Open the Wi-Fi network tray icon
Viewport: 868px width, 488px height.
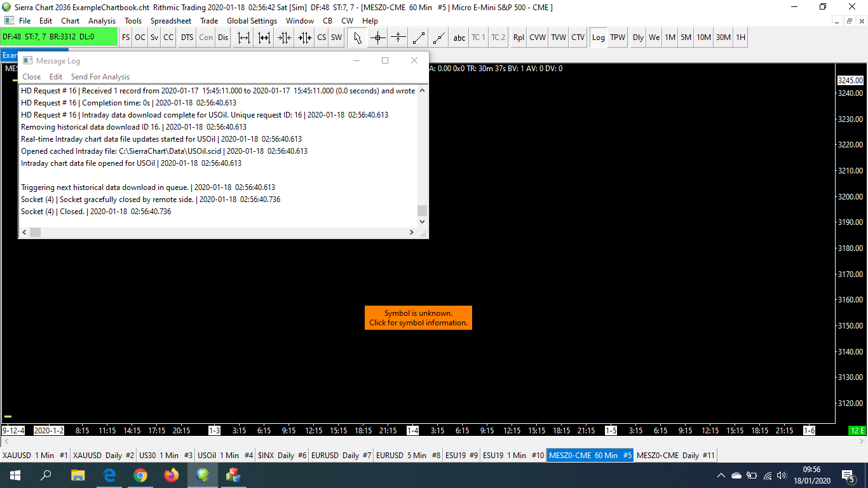pyautogui.click(x=767, y=475)
